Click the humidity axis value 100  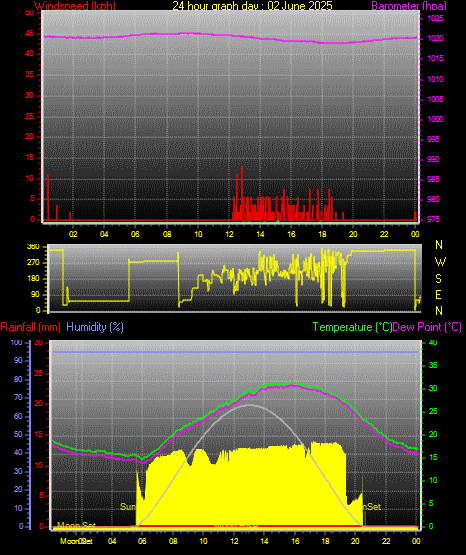pyautogui.click(x=17, y=343)
